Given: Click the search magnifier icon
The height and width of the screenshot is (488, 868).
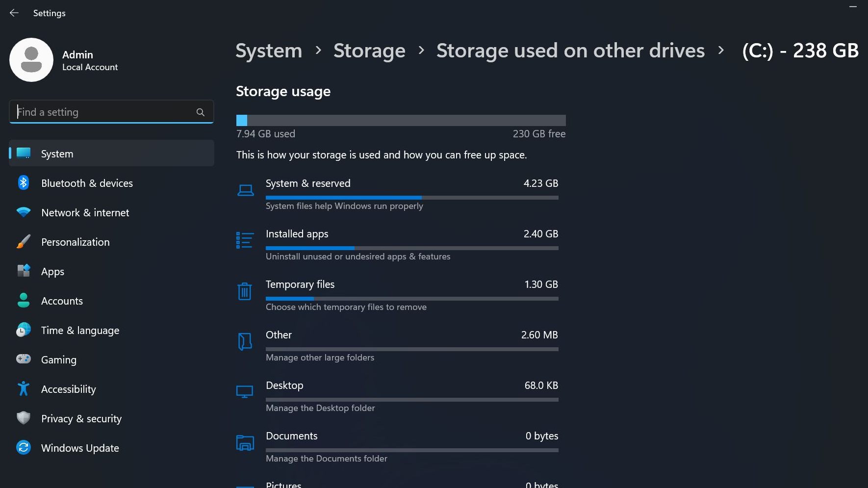Looking at the screenshot, I should (x=200, y=112).
